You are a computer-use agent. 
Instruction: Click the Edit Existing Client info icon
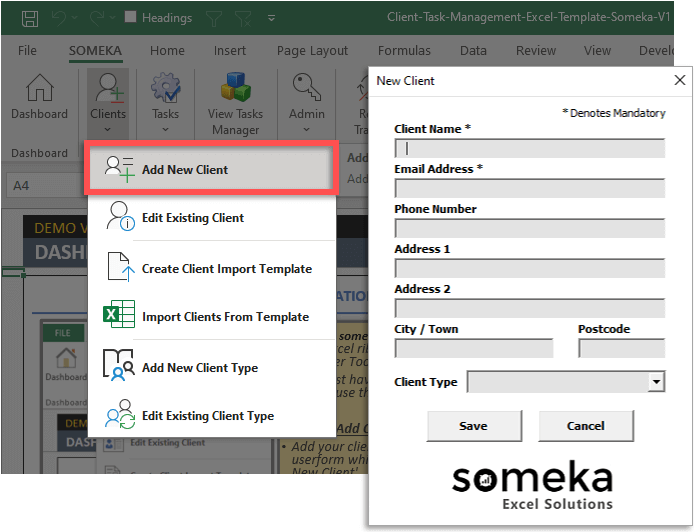point(120,216)
